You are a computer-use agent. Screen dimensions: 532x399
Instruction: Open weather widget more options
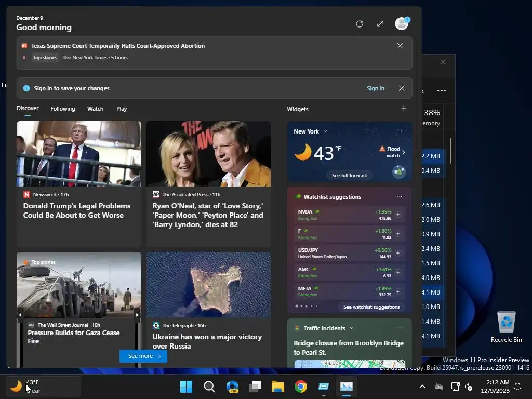pos(400,131)
